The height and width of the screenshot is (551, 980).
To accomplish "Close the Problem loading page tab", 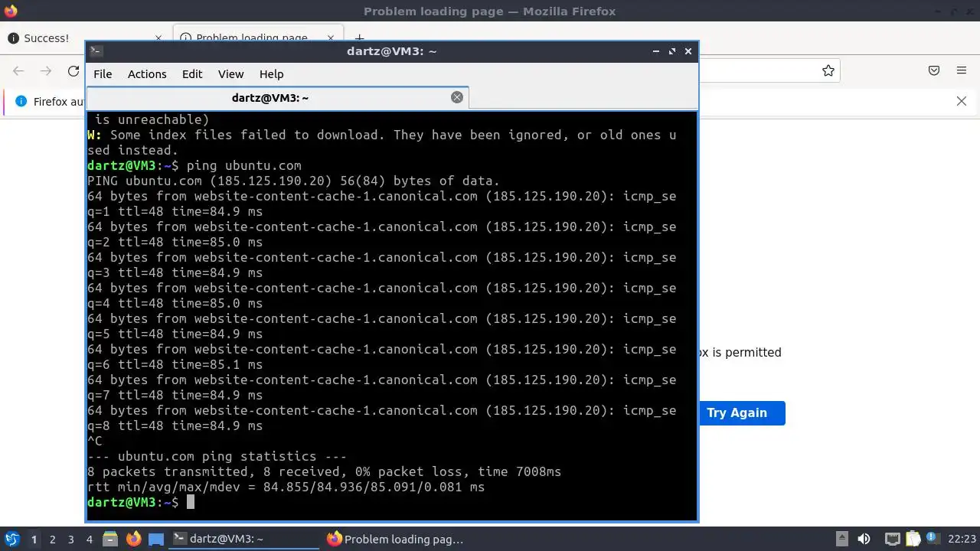I will coord(331,37).
